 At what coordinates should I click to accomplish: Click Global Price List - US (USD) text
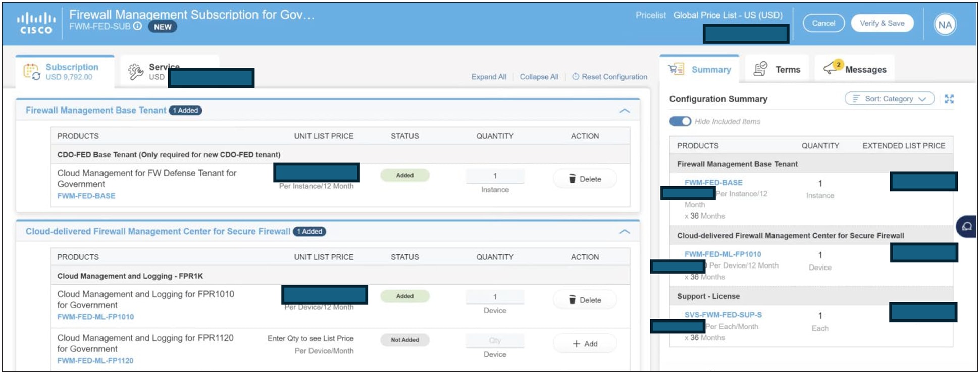[x=728, y=15]
